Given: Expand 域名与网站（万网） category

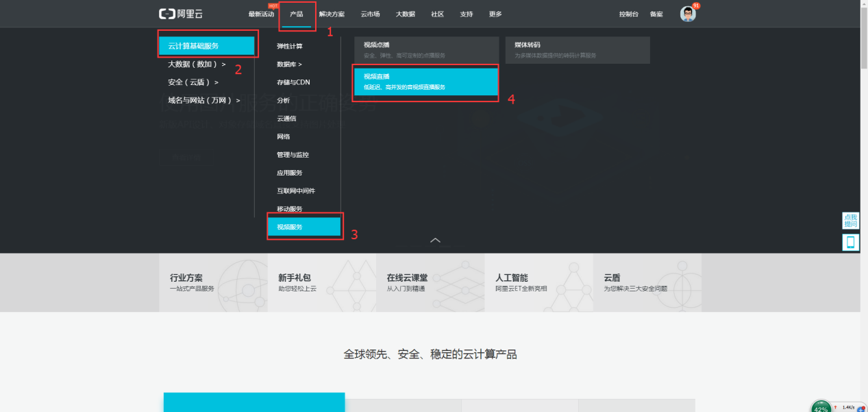Looking at the screenshot, I should [203, 100].
